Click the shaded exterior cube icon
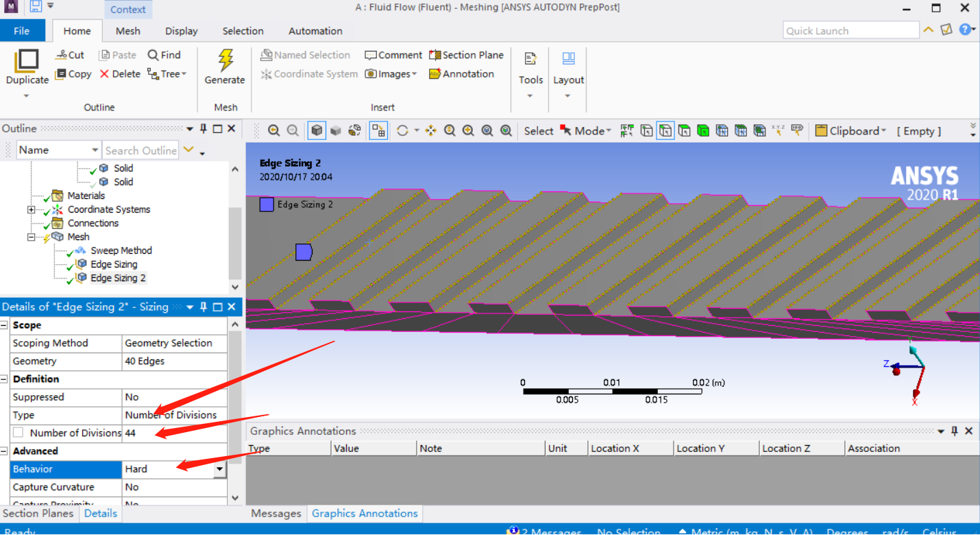The height and width of the screenshot is (535, 980). click(x=336, y=131)
